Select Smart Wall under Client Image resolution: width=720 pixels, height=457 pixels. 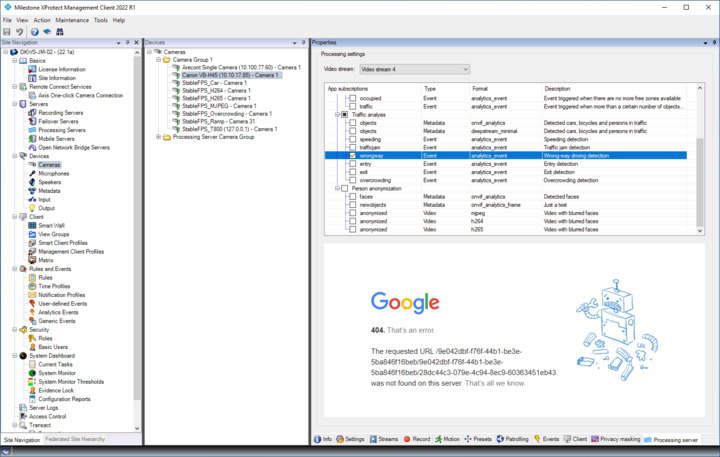click(x=51, y=225)
